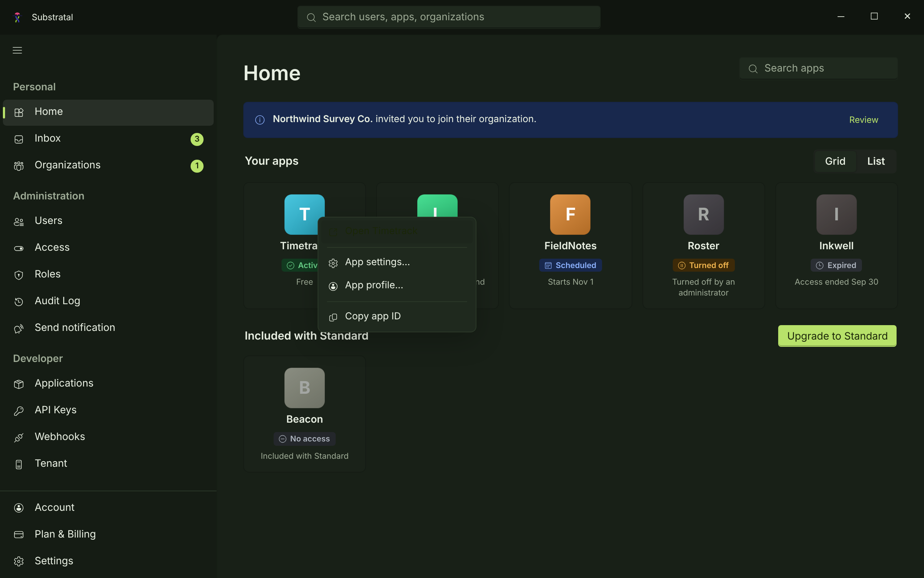Open Organizations in the sidebar
The width and height of the screenshot is (924, 578).
108,165
